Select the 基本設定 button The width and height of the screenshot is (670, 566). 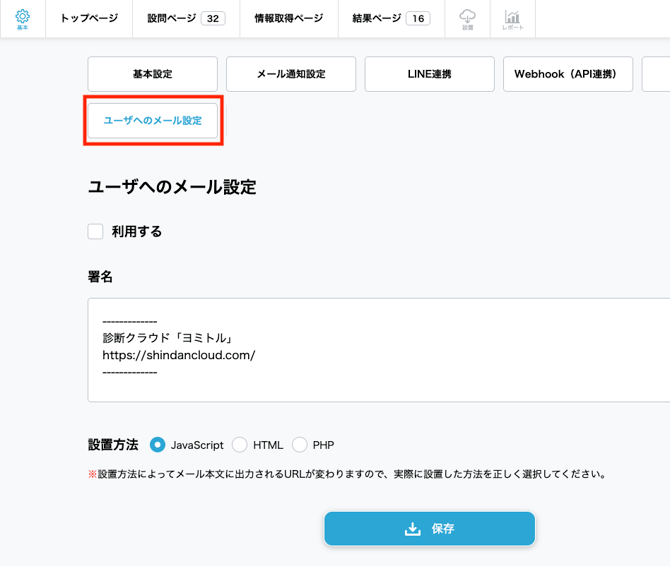[x=153, y=74]
